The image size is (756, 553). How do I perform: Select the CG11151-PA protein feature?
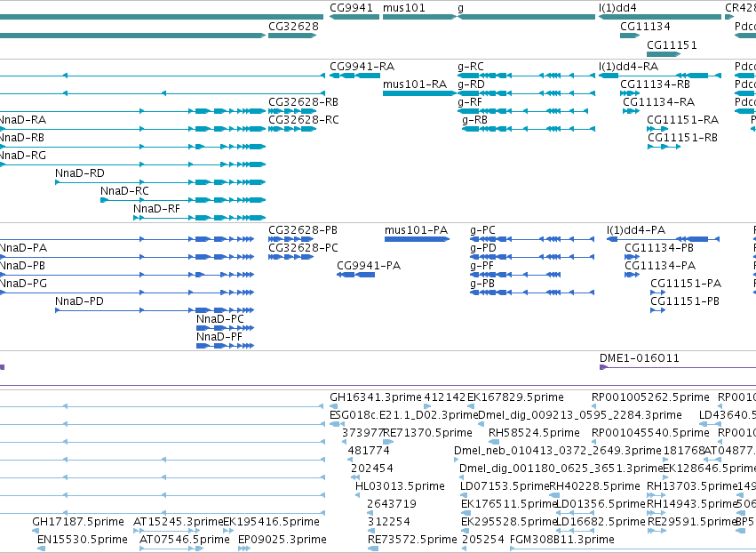[657, 293]
